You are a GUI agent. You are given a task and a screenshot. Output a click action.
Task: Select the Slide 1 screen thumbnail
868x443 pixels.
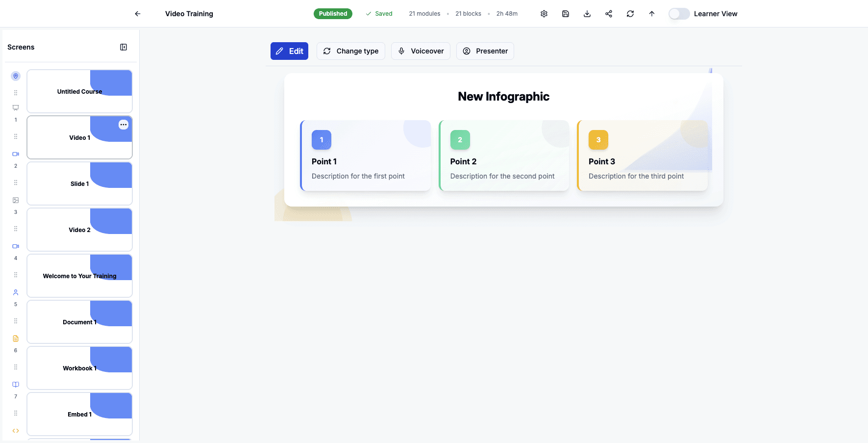point(79,183)
